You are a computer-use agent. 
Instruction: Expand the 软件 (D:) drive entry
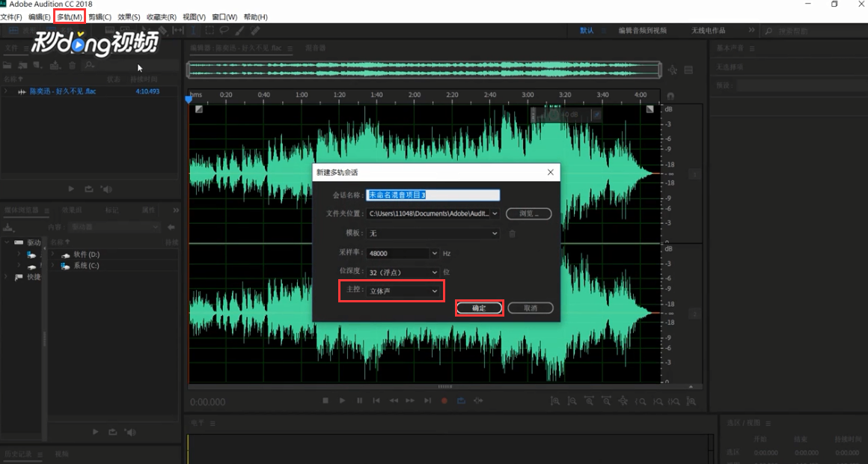52,254
